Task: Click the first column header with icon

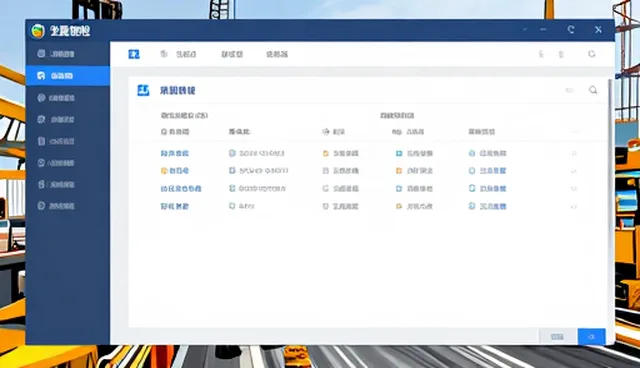Action: click(x=175, y=132)
